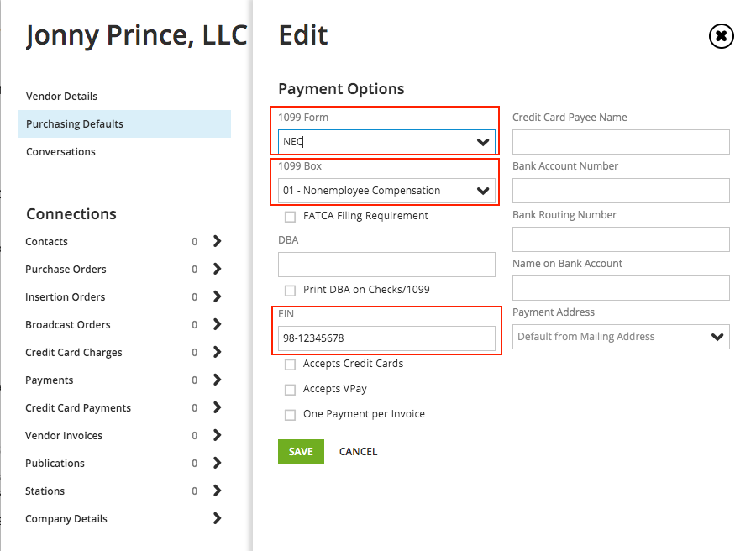Click the green SAVE button
The width and height of the screenshot is (756, 551).
(301, 452)
